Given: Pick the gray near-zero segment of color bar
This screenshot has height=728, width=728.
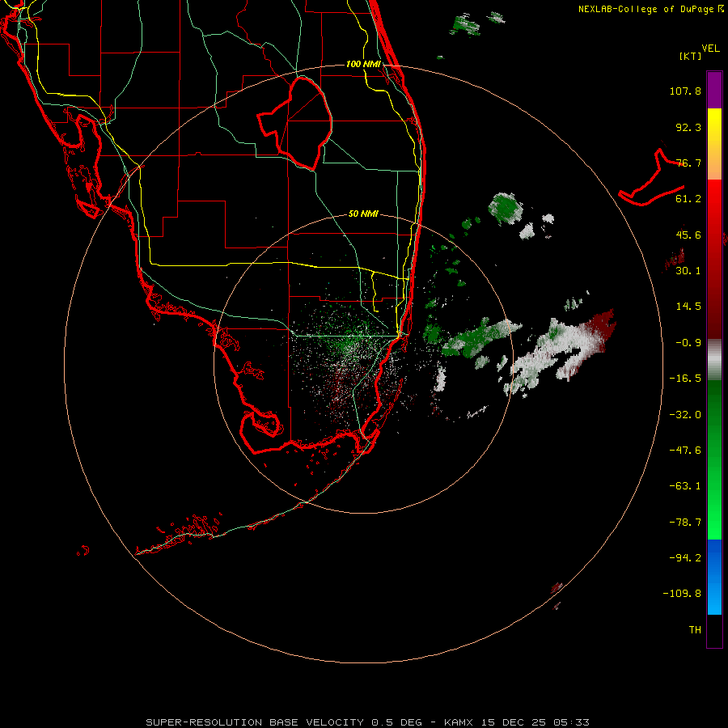Looking at the screenshot, I should [714, 359].
